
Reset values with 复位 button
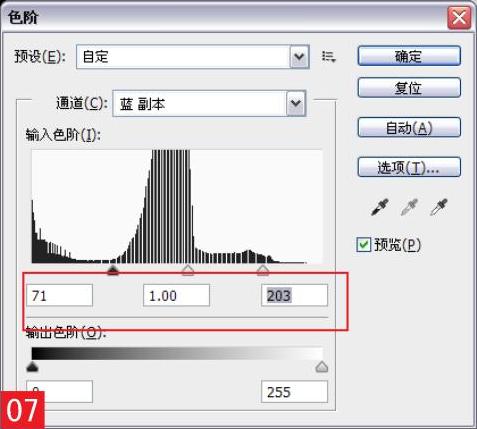[x=409, y=88]
